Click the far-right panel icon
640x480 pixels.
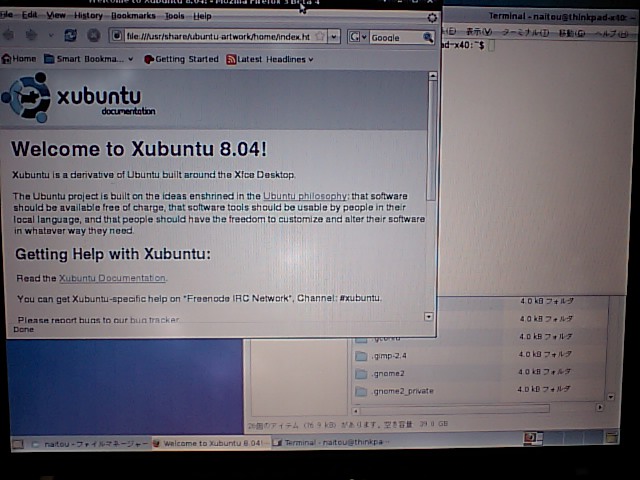[x=611, y=438]
